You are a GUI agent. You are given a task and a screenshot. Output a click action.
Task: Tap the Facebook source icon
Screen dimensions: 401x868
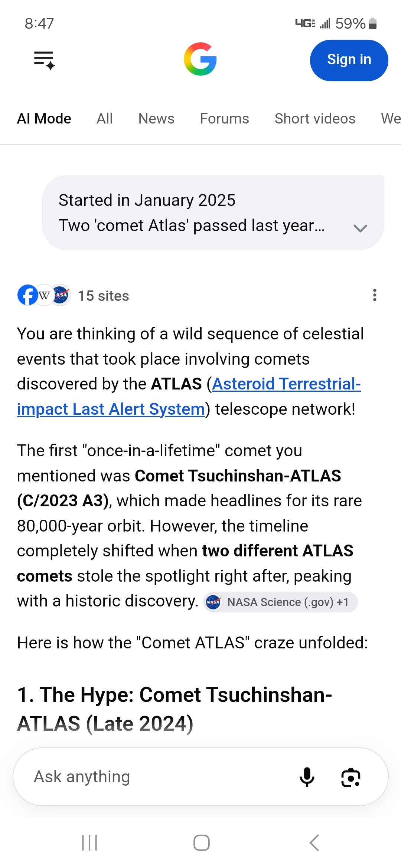pyautogui.click(x=27, y=295)
